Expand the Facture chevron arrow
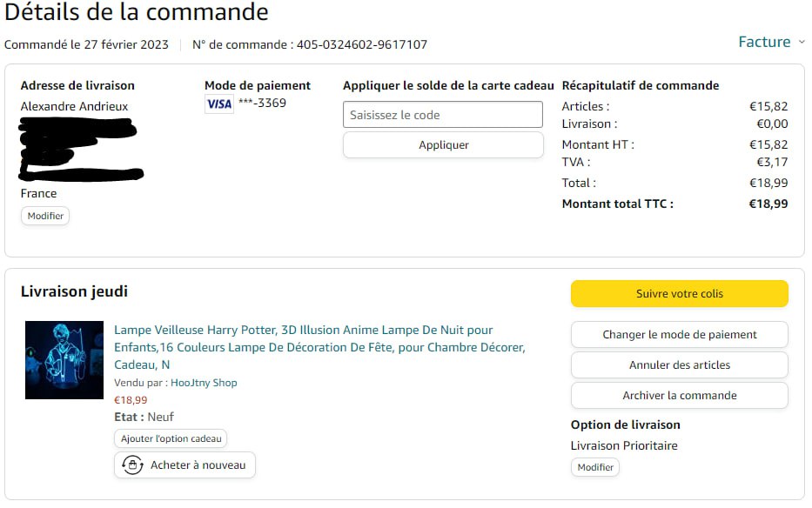Screen dimensions: 812x508 point(802,42)
